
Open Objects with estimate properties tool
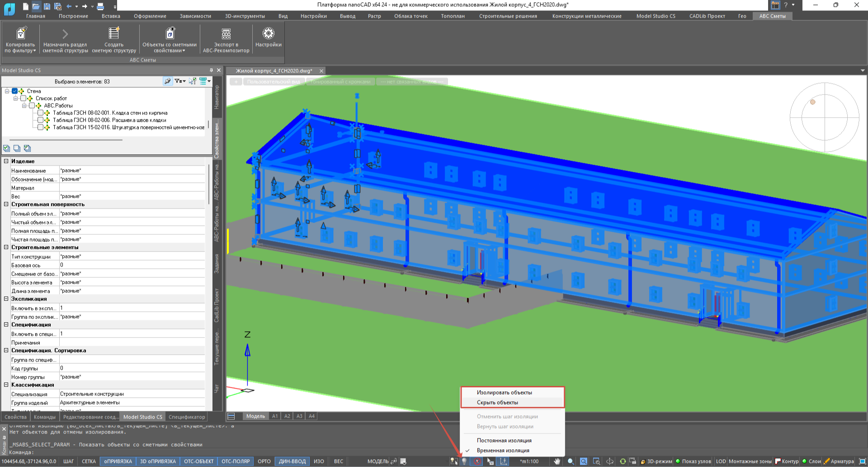pos(170,40)
